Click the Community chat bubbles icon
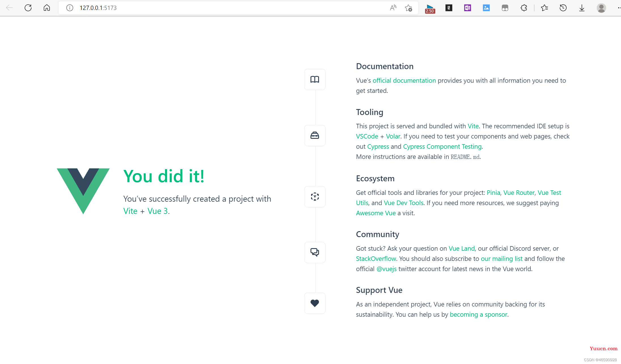Viewport: 621px width, 364px height. (315, 252)
